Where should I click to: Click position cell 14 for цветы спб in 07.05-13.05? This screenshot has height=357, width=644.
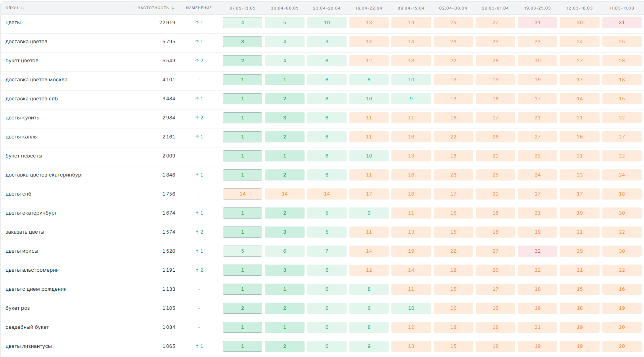click(242, 194)
